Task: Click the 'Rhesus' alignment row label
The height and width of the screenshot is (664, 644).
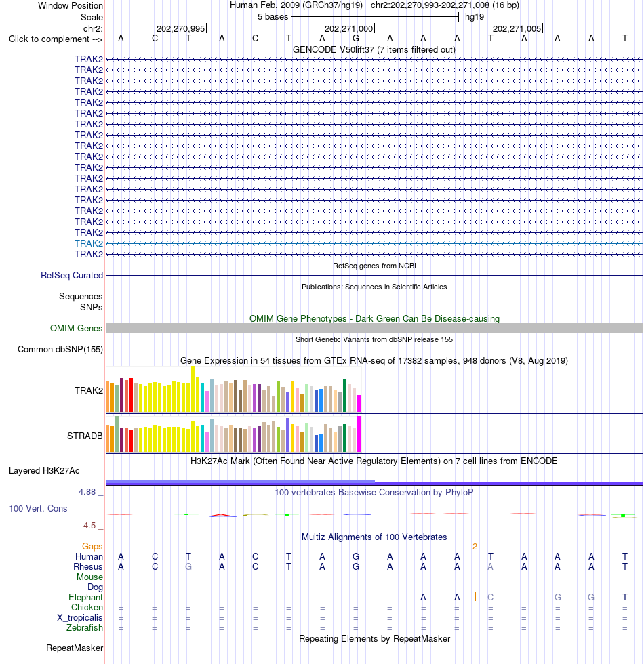Action: tap(87, 567)
